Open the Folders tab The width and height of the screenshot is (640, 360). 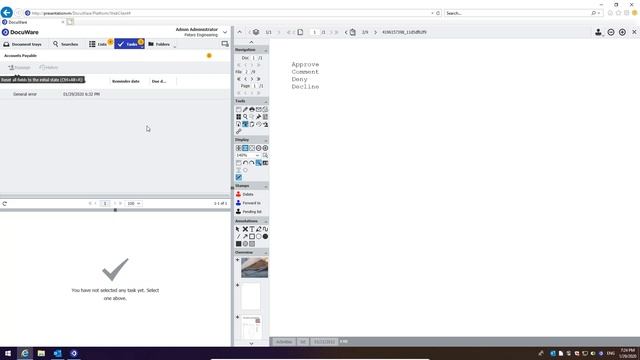(x=159, y=44)
